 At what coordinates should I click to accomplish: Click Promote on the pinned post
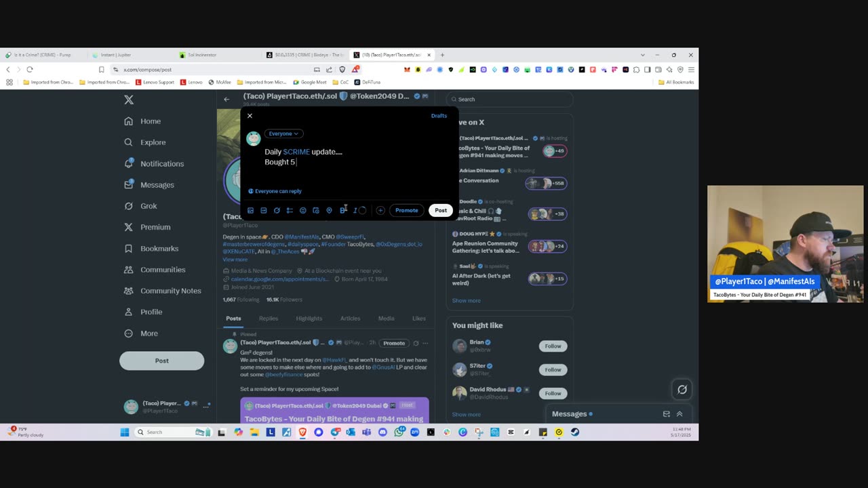tap(394, 343)
